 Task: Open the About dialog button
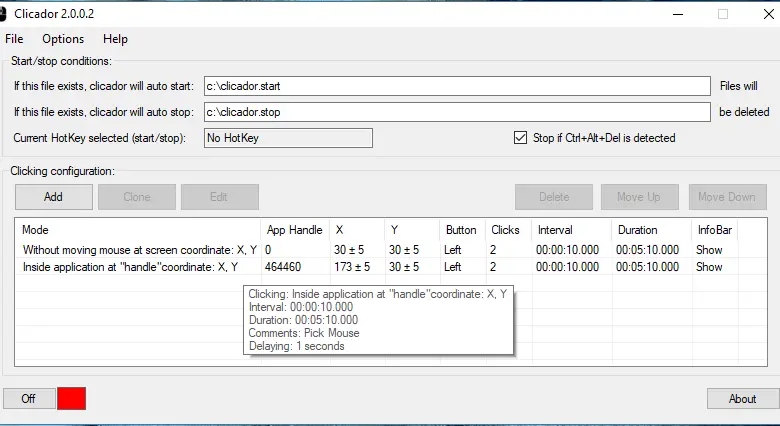(743, 399)
